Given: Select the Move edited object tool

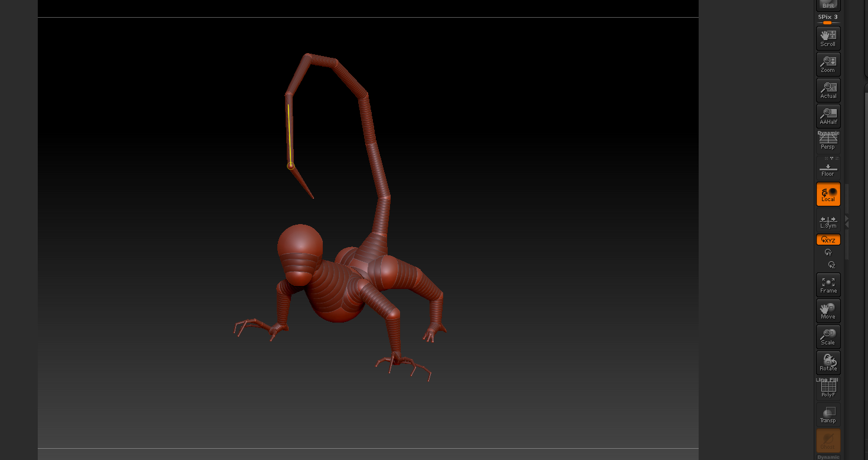Looking at the screenshot, I should click(828, 311).
